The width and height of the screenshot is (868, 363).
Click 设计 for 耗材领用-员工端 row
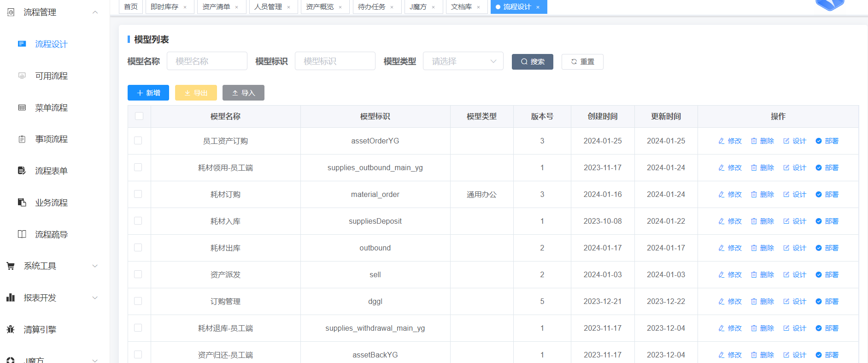(x=794, y=168)
